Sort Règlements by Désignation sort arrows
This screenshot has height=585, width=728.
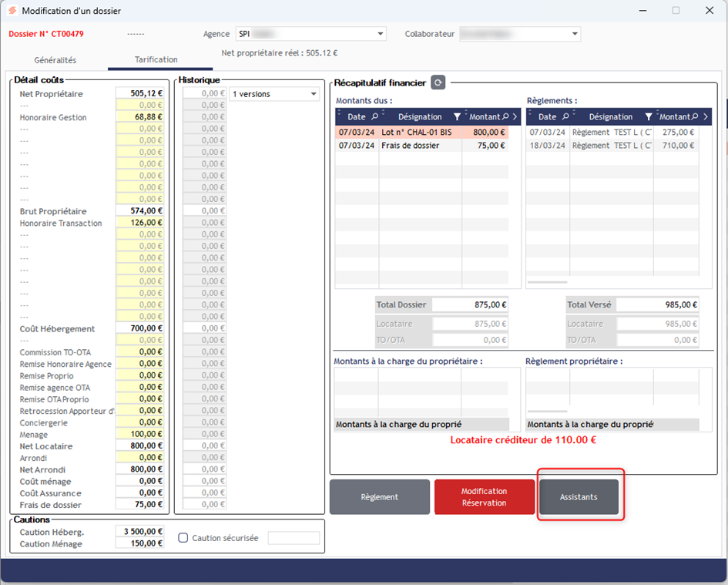coord(574,112)
